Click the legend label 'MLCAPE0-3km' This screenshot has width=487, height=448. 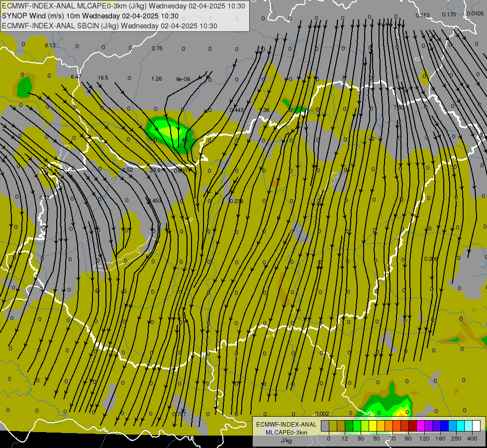click(286, 433)
